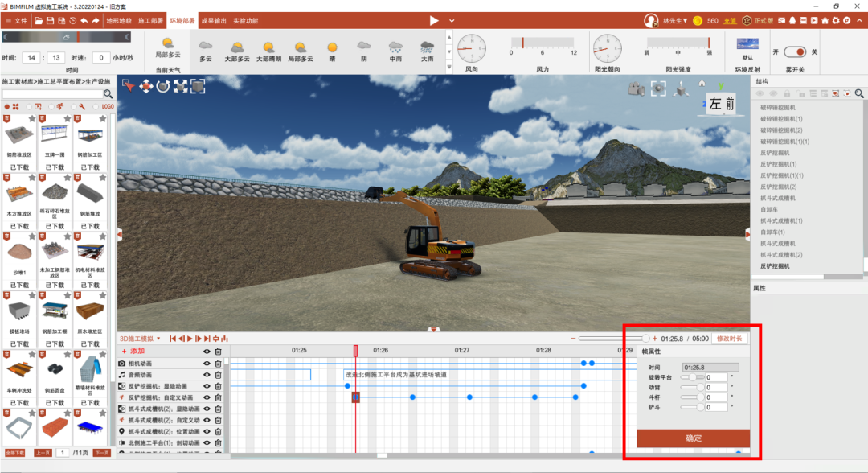Click the notification bell icon in top bar
This screenshot has height=473, width=868.
coord(792,20)
